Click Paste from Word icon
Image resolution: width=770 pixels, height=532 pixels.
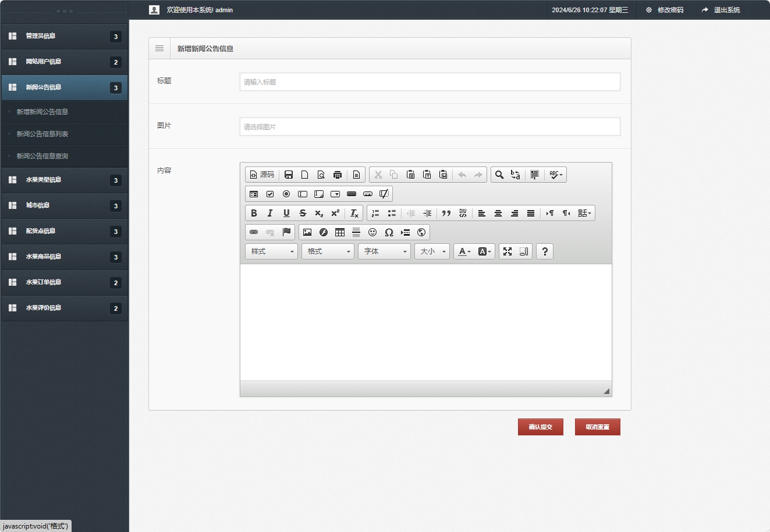pos(443,175)
